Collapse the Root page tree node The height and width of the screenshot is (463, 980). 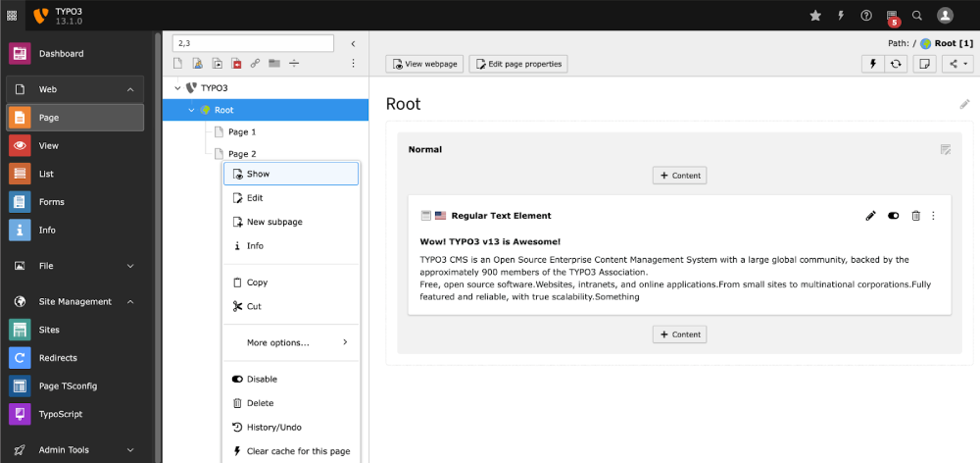[x=191, y=110]
